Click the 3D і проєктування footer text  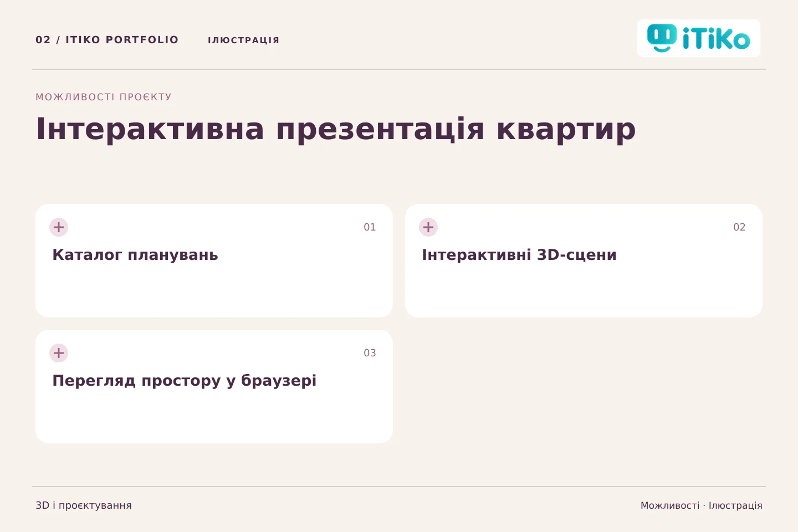click(84, 505)
